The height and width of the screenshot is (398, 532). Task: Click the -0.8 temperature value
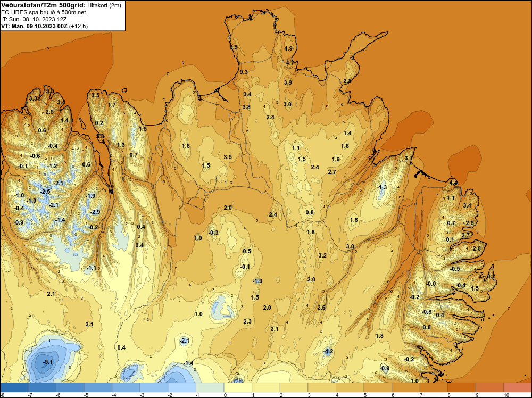(427, 312)
